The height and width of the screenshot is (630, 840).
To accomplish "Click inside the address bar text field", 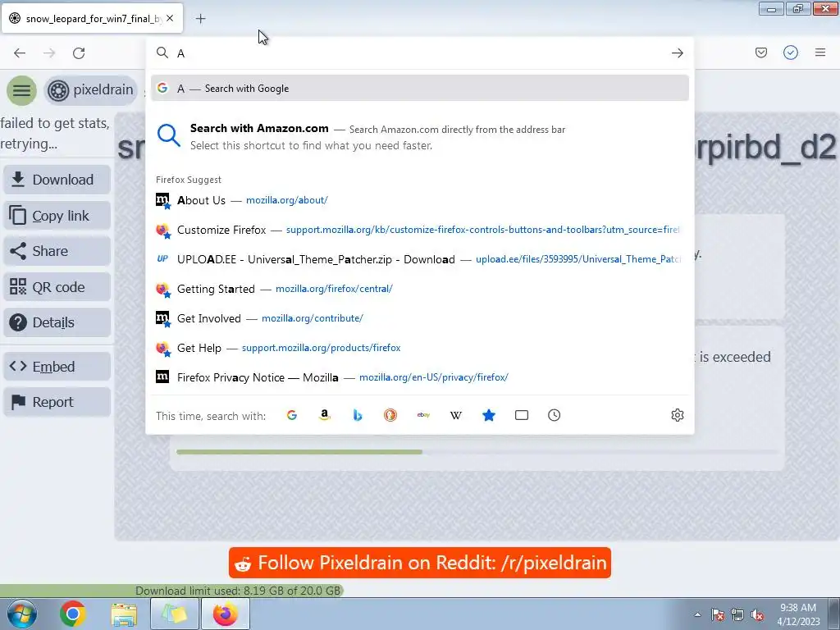I will 421,53.
